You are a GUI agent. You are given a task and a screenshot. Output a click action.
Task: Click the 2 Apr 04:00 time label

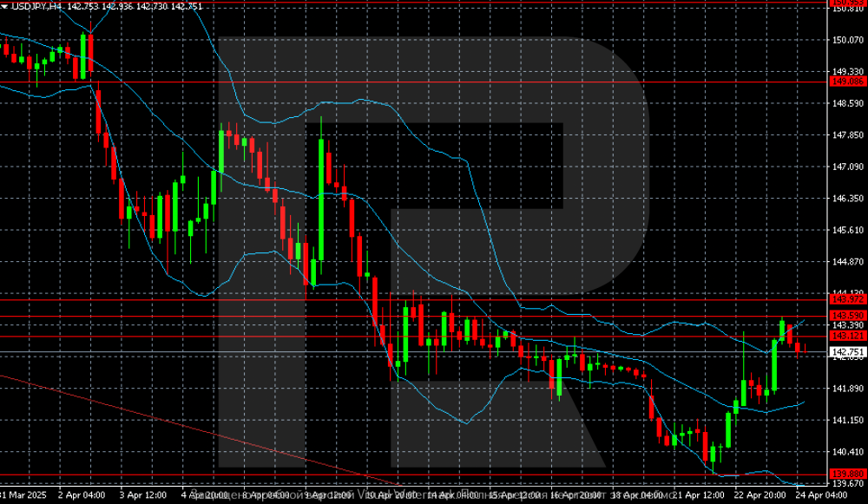click(x=82, y=495)
